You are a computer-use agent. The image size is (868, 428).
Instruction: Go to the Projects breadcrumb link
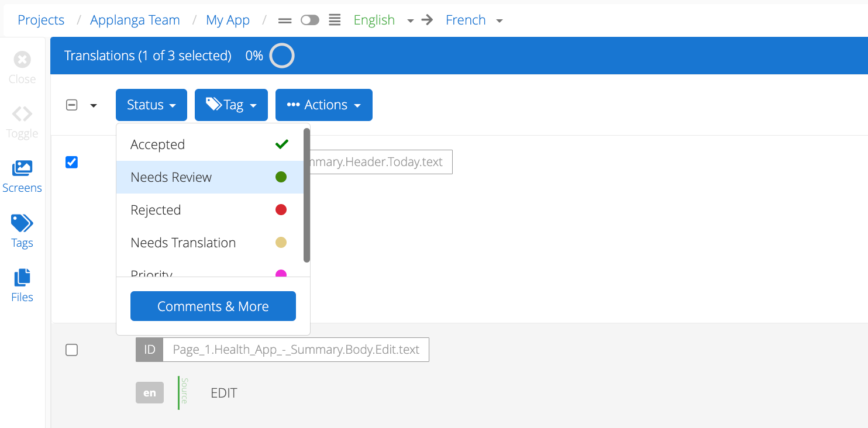tap(41, 20)
